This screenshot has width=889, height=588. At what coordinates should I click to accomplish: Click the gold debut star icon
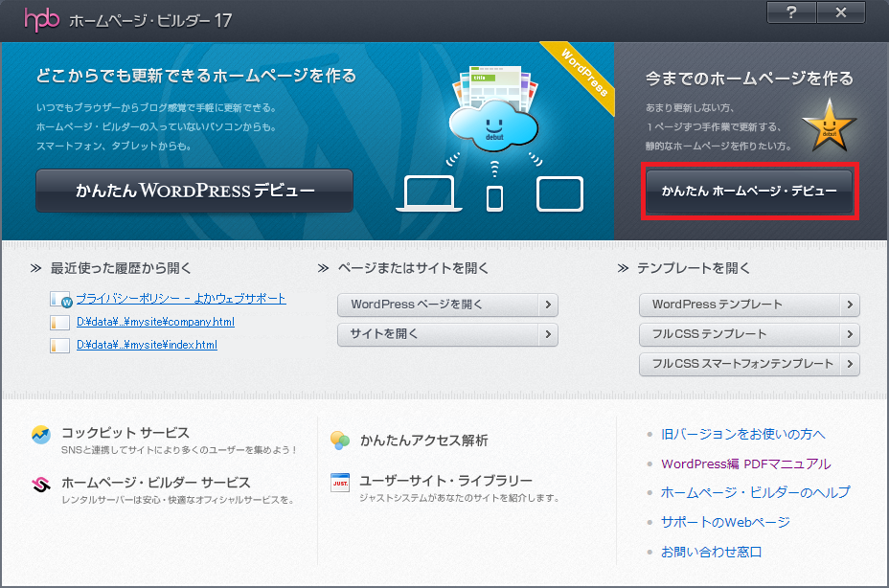click(829, 125)
